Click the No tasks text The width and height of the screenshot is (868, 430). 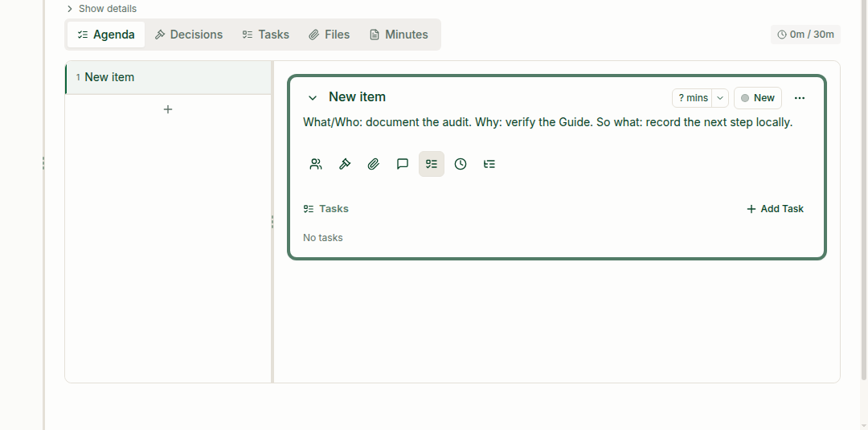(323, 237)
